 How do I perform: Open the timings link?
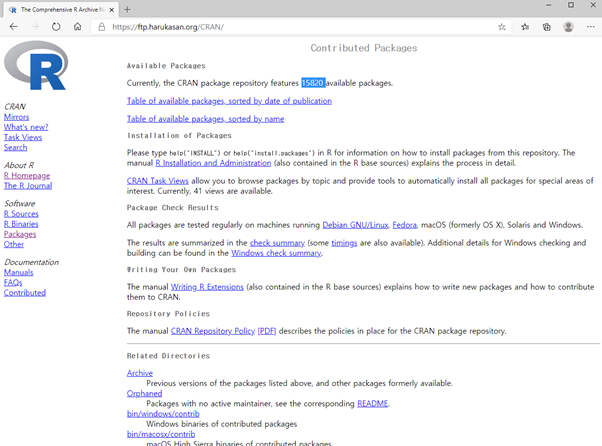pos(344,243)
